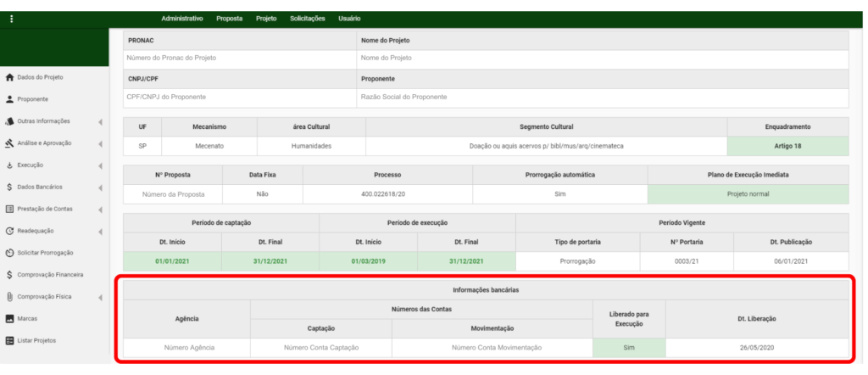This screenshot has height=375, width=868.
Task: Click the Humanidades área cultural cell
Action: tap(311, 146)
